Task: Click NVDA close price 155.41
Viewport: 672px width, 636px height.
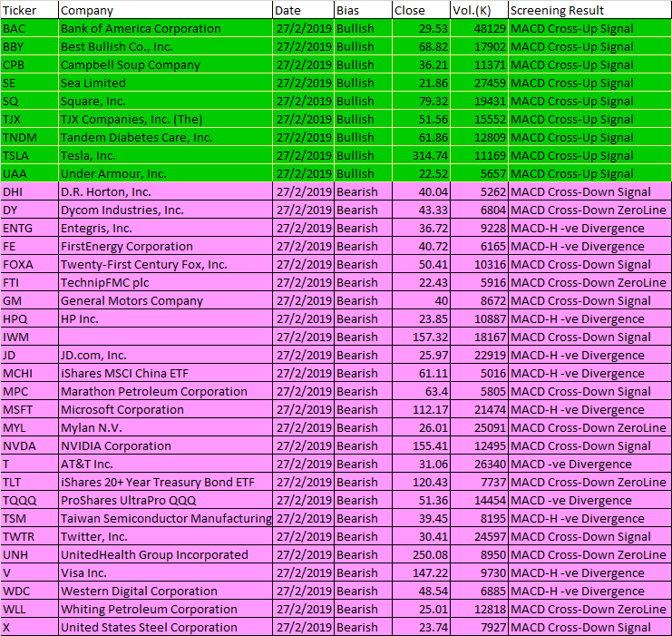Action: tap(421, 446)
